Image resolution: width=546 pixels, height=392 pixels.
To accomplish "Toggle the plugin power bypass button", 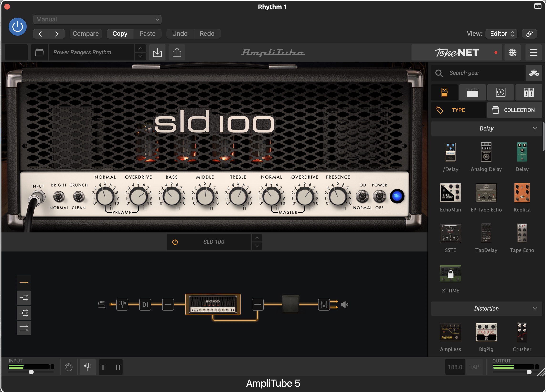I will click(18, 27).
